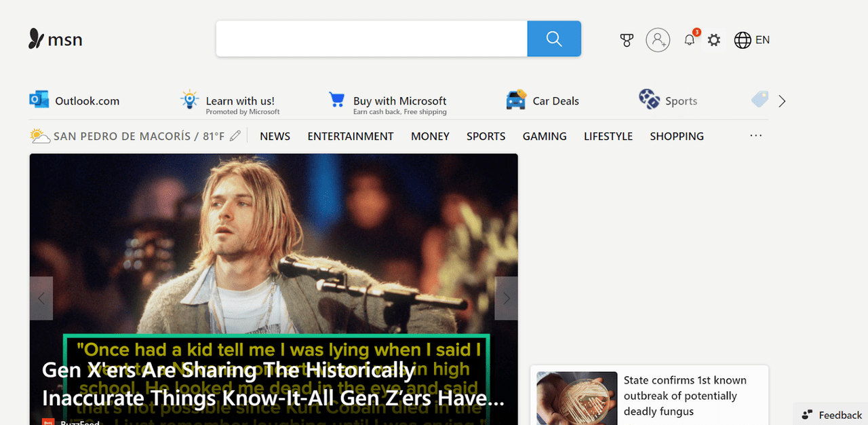This screenshot has height=425, width=868.
Task: Open the Outlook.com shortcut icon
Action: [x=39, y=99]
